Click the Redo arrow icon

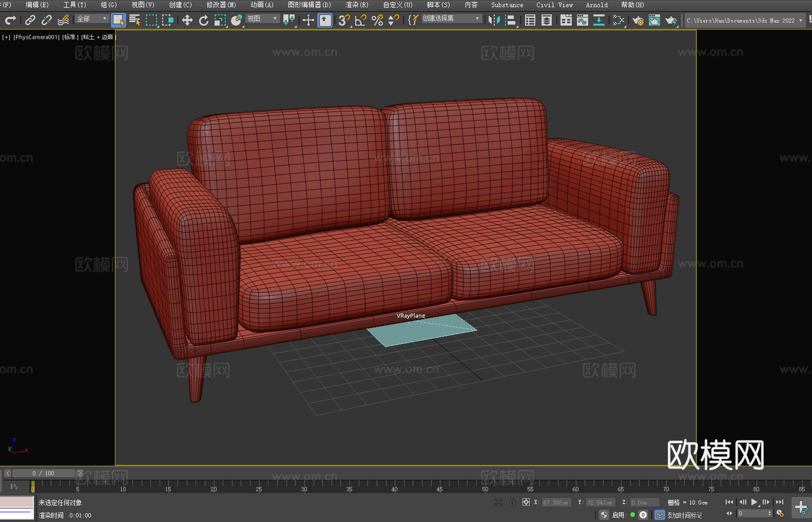pyautogui.click(x=10, y=21)
